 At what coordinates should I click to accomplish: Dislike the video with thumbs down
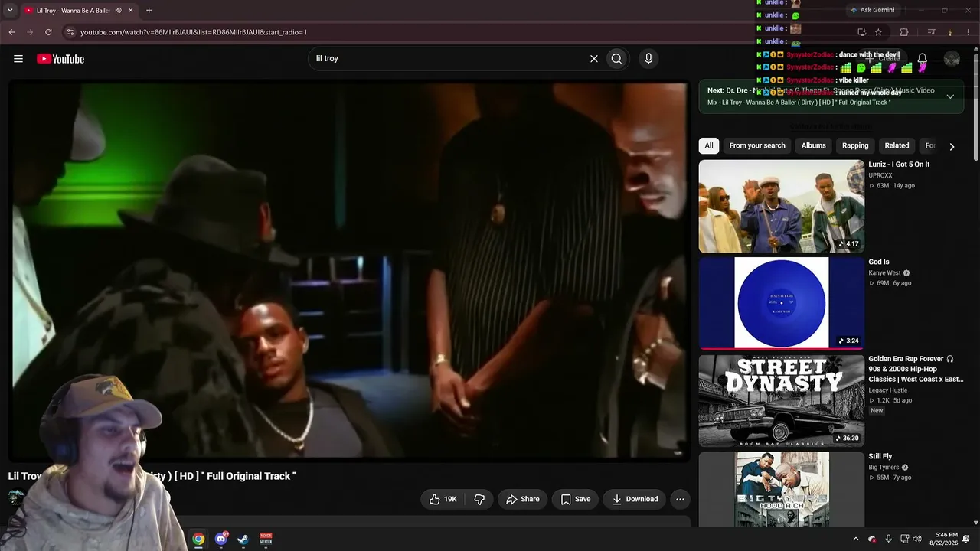click(479, 499)
